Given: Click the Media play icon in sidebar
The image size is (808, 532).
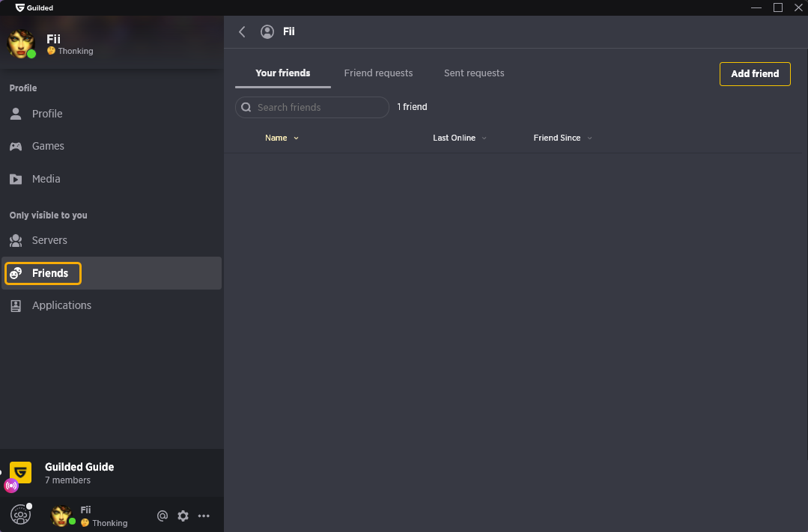Looking at the screenshot, I should click(16, 180).
